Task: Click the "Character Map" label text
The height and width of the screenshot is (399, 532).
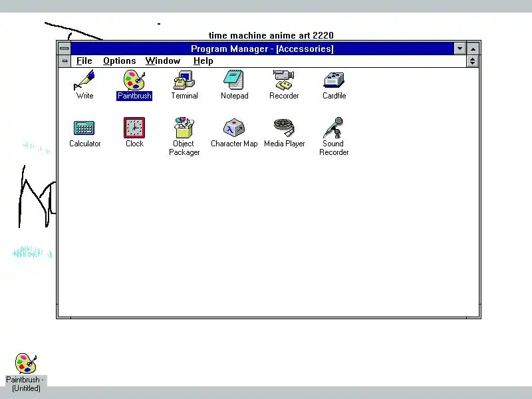Action: [234, 144]
